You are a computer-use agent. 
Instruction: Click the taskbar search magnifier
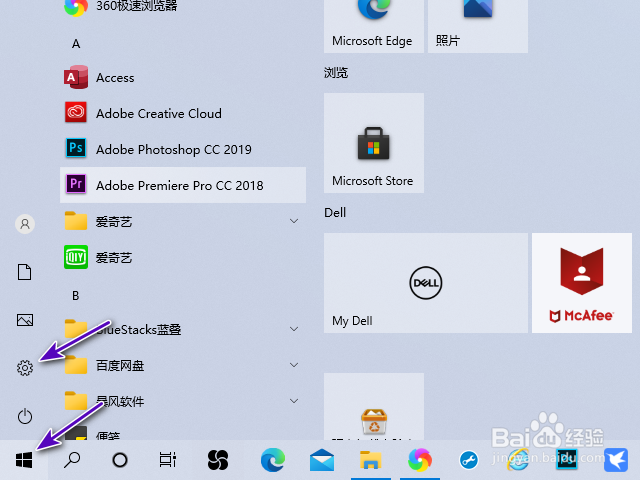(72, 460)
